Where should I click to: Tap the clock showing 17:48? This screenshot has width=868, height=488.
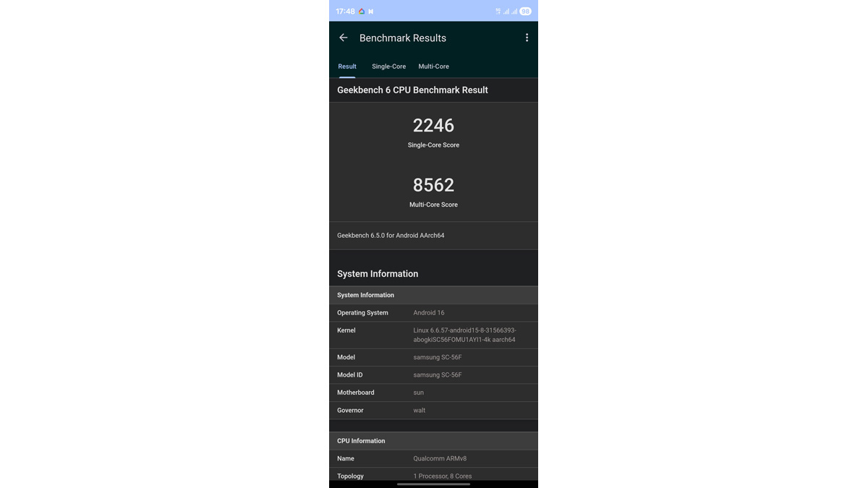point(345,12)
